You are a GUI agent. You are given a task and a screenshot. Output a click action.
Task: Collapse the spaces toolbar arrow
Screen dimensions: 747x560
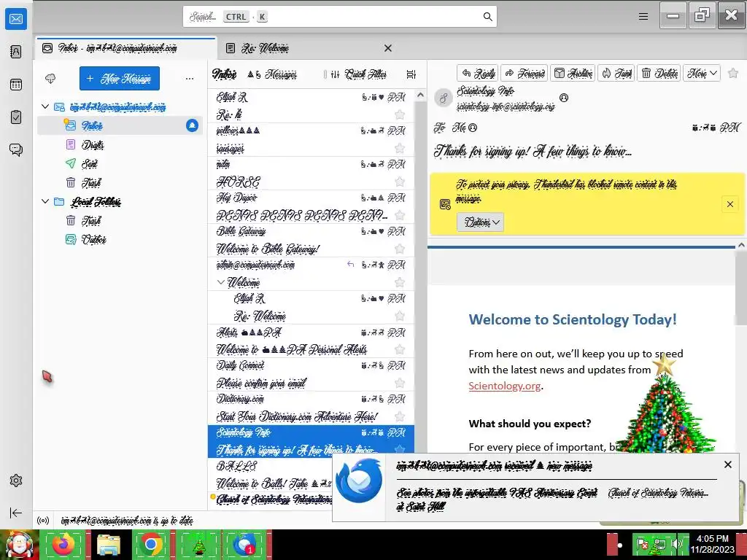pos(16,513)
